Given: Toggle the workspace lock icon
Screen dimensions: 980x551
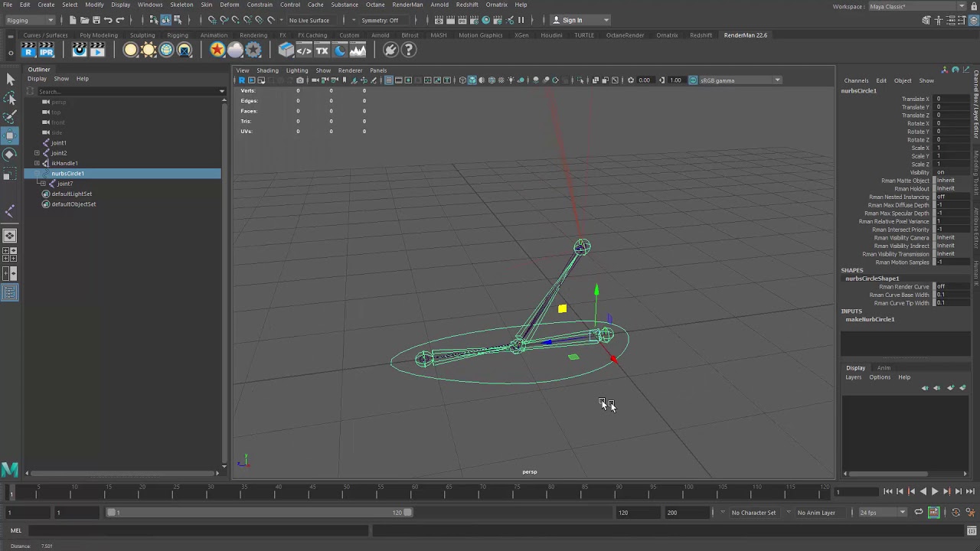Looking at the screenshot, I should pos(975,7).
